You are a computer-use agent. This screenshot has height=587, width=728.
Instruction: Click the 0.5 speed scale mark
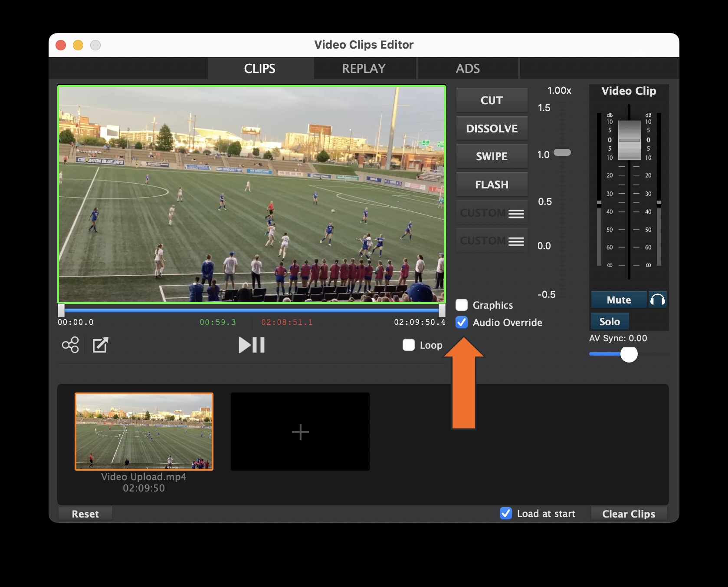(545, 201)
